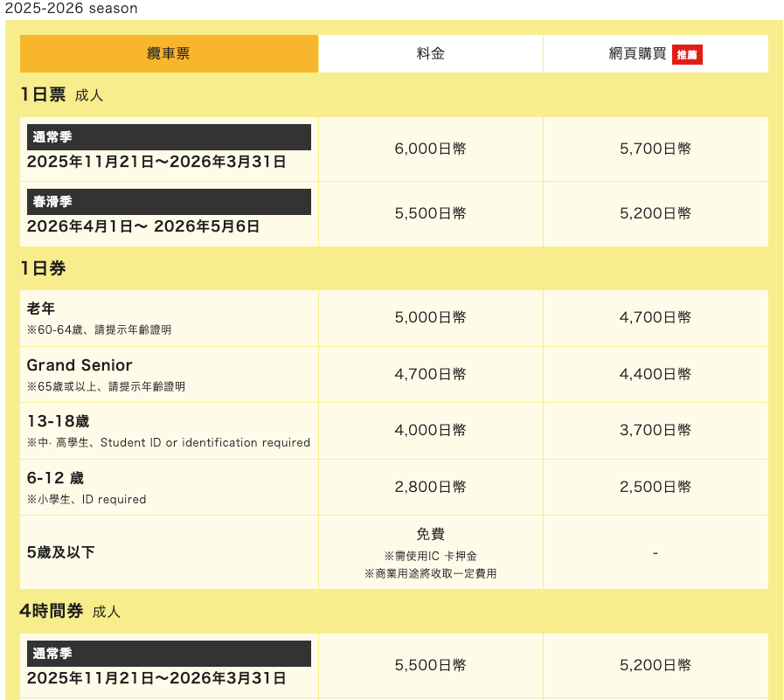This screenshot has height=700, width=784.
Task: Switch to the 料金 column tab
Action: tap(431, 53)
